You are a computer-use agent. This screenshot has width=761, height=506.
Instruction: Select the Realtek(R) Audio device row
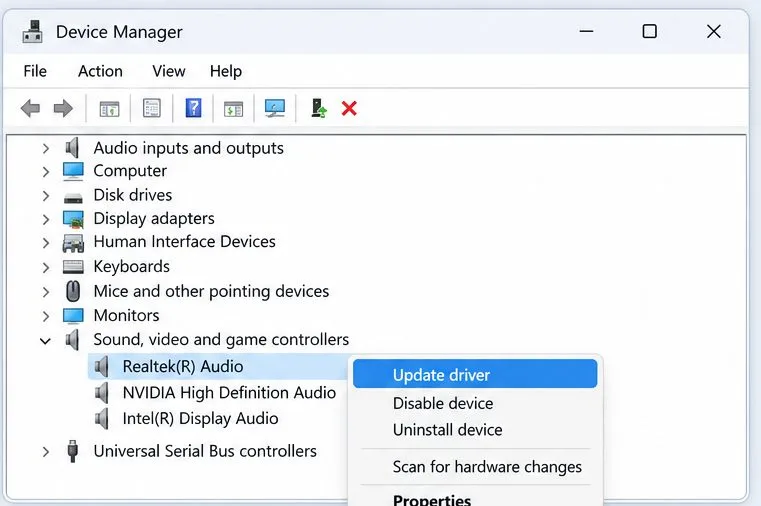(217, 366)
